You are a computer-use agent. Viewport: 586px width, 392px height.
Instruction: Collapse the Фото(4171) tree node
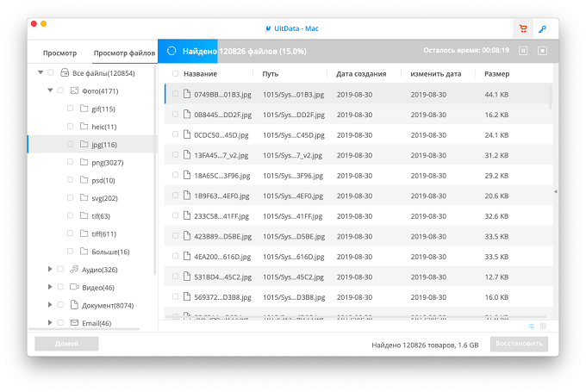(x=50, y=90)
